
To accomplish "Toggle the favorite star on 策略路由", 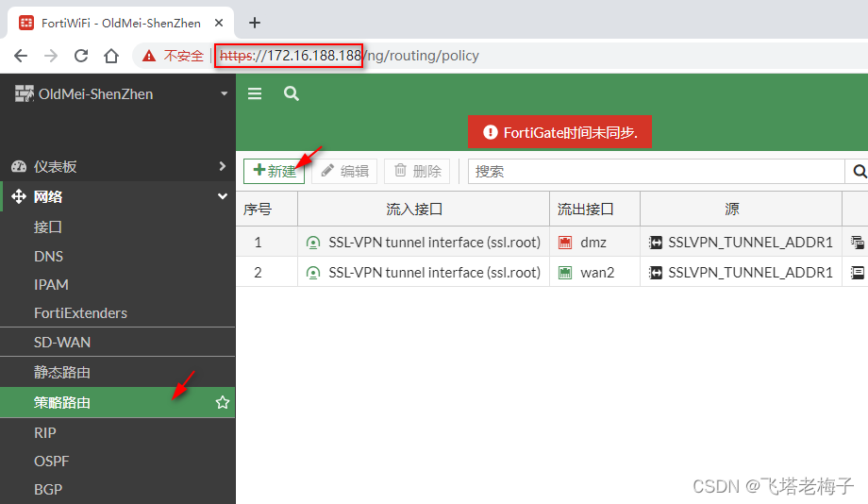I will pyautogui.click(x=223, y=402).
